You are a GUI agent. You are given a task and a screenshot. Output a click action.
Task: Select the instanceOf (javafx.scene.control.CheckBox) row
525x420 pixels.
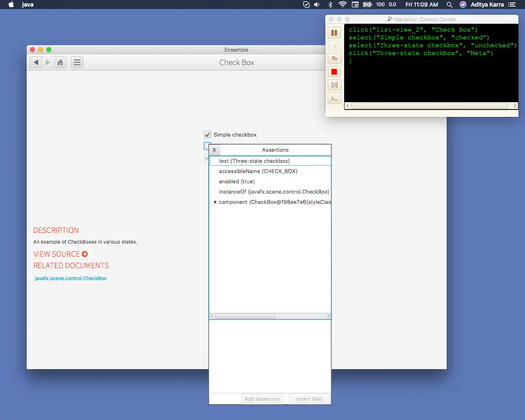pos(270,192)
